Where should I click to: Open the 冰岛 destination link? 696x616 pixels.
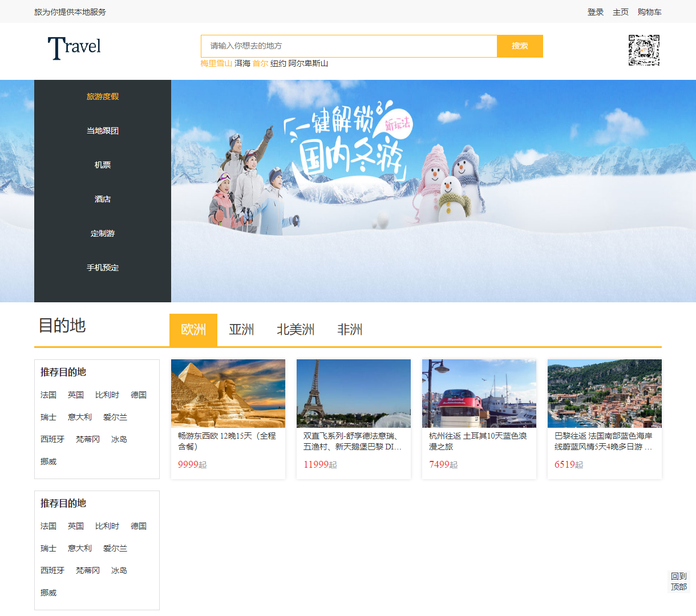pyautogui.click(x=119, y=439)
